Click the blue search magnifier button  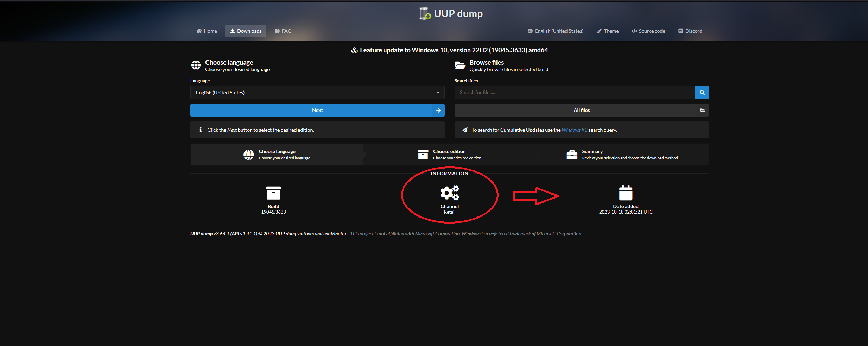tap(702, 92)
